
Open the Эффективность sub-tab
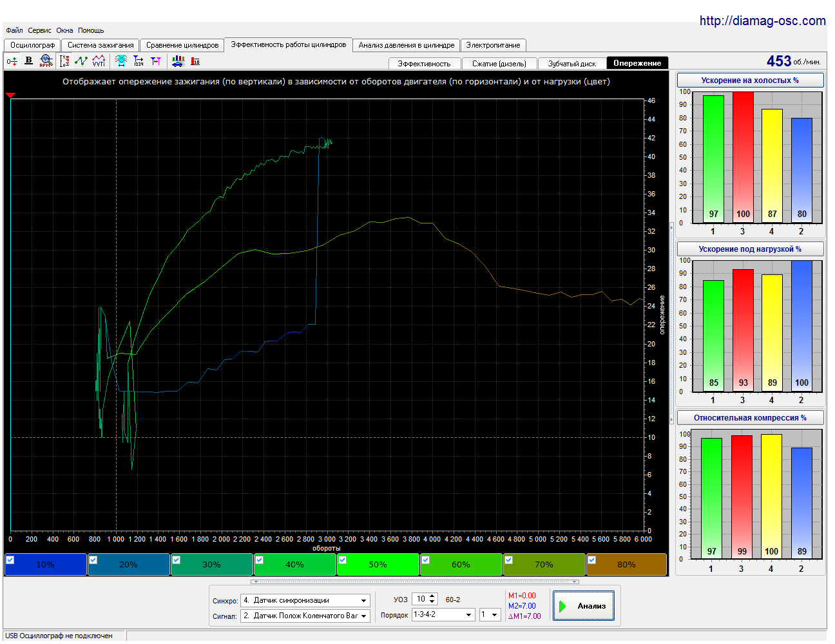[x=424, y=63]
